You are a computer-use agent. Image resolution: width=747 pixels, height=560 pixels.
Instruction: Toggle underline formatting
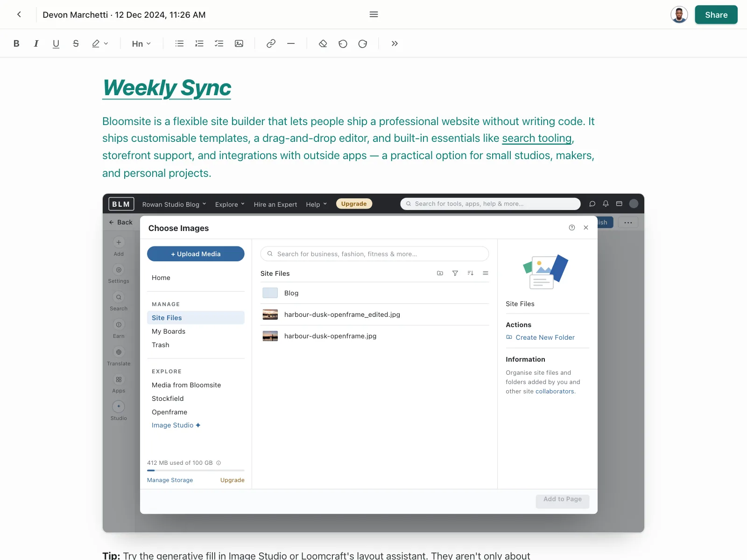(x=56, y=43)
